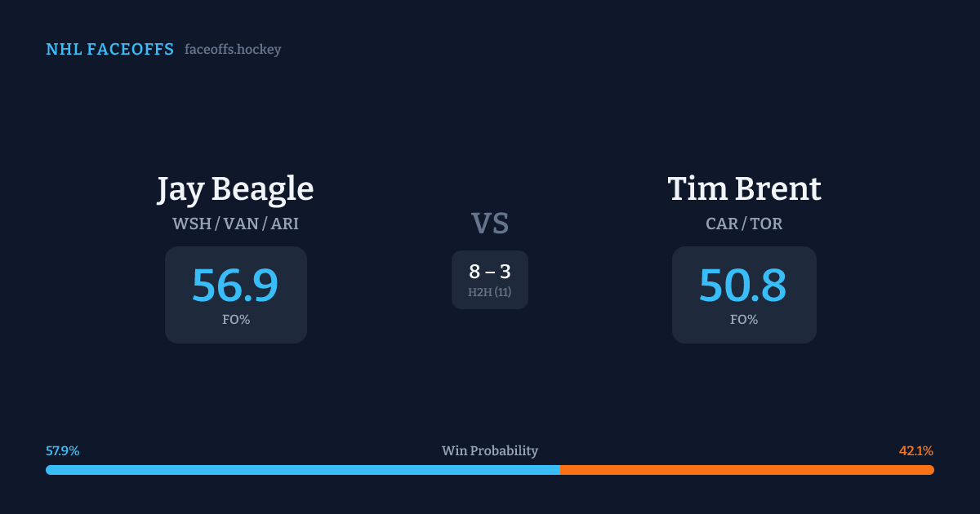Click the left edge of Jay Beagle's stat card
Image resolution: width=980 pixels, height=514 pixels.
pos(169,295)
